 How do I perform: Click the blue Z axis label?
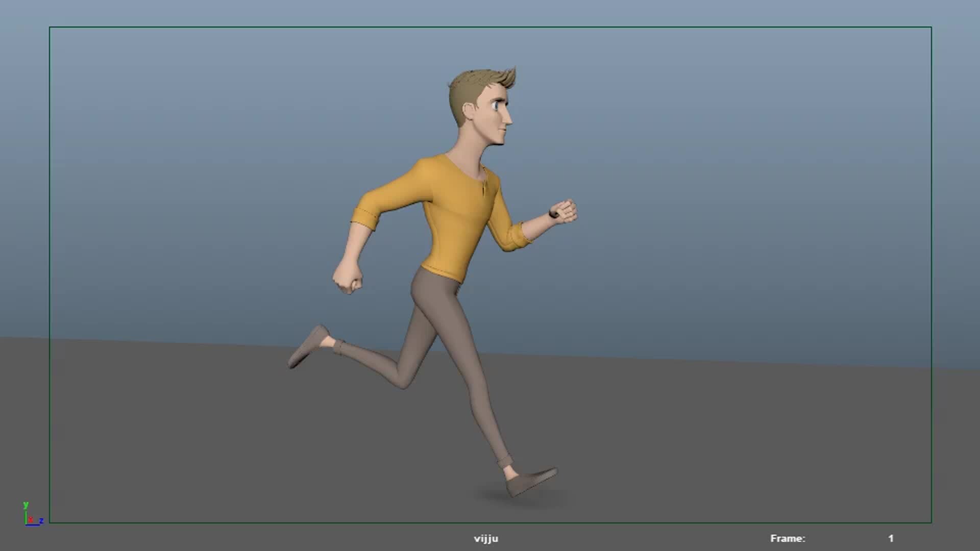41,520
